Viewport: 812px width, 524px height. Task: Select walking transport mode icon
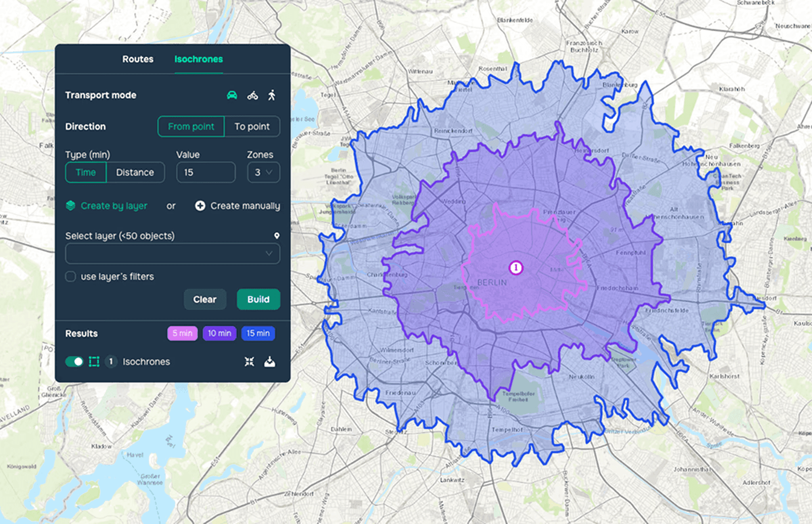[x=272, y=95]
